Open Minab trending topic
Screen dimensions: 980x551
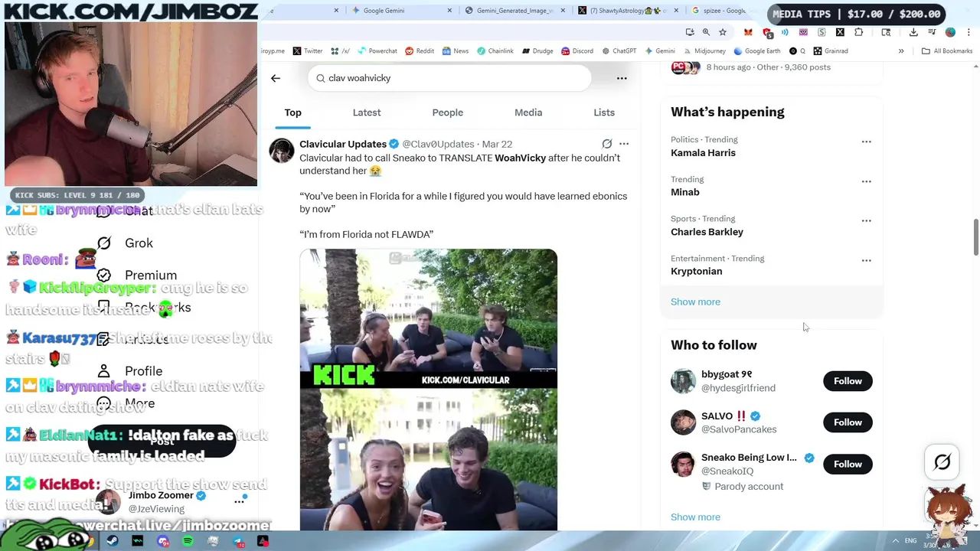pos(685,192)
